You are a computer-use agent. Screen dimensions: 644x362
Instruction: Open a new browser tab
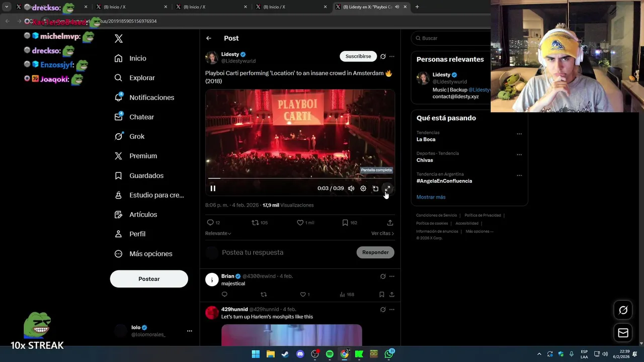pos(417,7)
